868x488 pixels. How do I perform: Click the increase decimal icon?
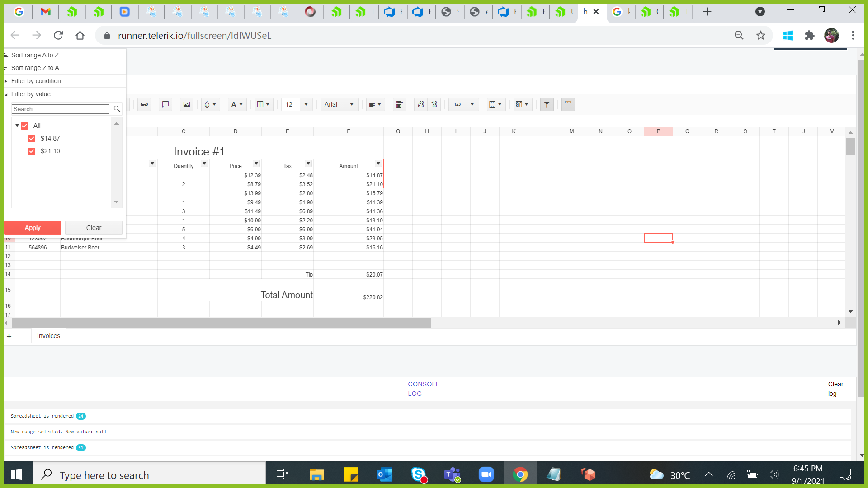point(434,104)
